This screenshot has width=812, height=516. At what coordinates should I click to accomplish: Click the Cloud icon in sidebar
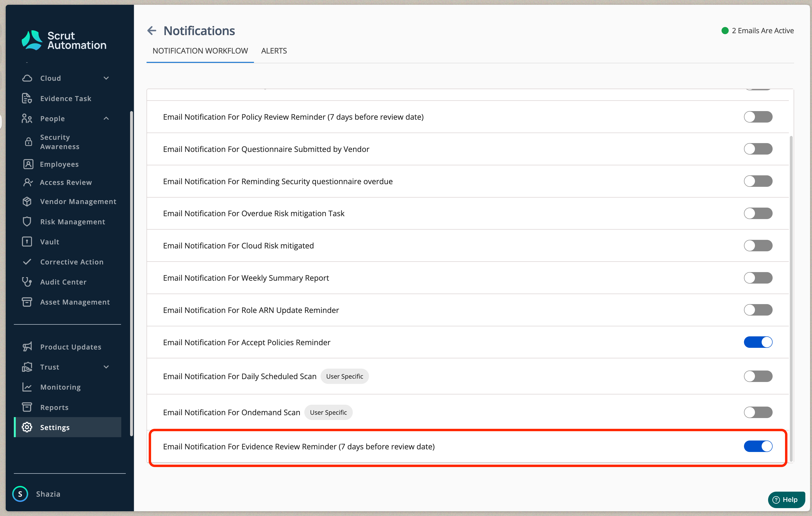[x=27, y=78]
